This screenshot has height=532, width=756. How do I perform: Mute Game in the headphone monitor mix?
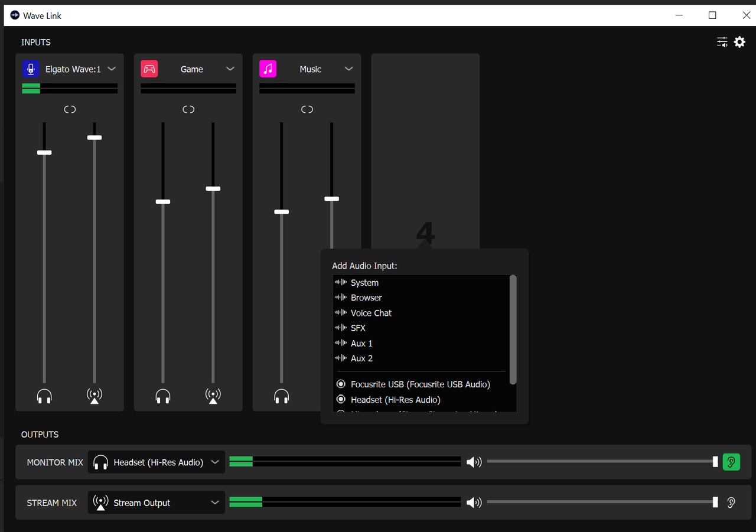click(163, 396)
